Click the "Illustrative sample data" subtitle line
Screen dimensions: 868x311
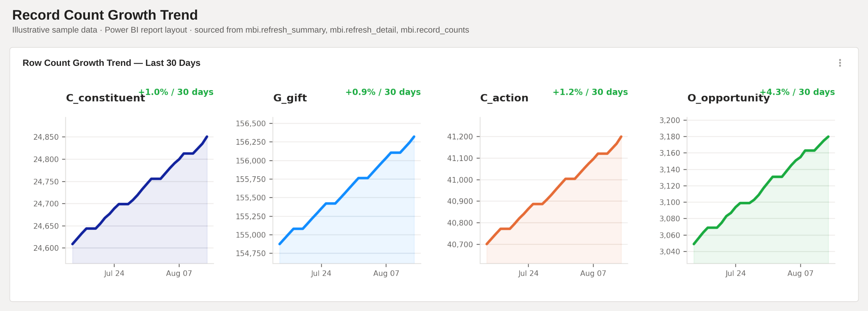(240, 30)
